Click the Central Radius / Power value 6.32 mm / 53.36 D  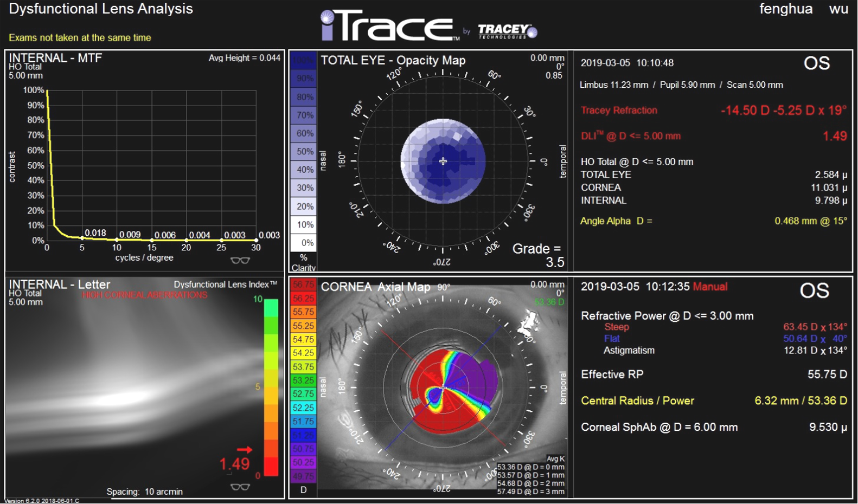[801, 401]
